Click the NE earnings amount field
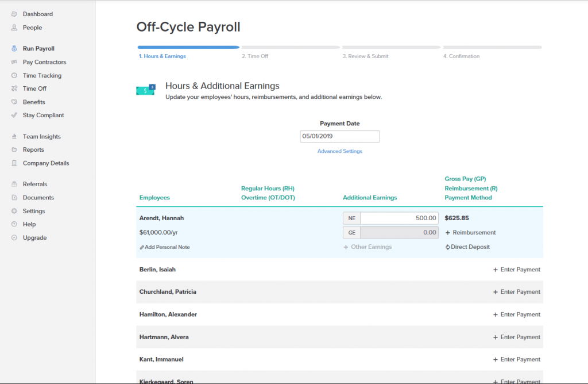The height and width of the screenshot is (384, 588). click(399, 218)
